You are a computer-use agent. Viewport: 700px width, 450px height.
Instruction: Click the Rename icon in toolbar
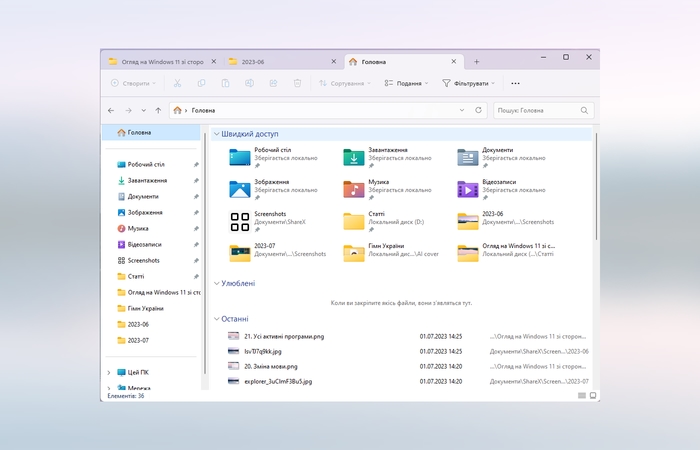249,83
